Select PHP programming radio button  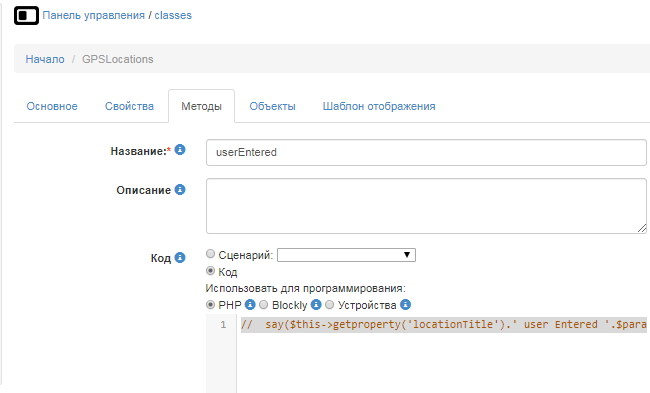tap(211, 305)
